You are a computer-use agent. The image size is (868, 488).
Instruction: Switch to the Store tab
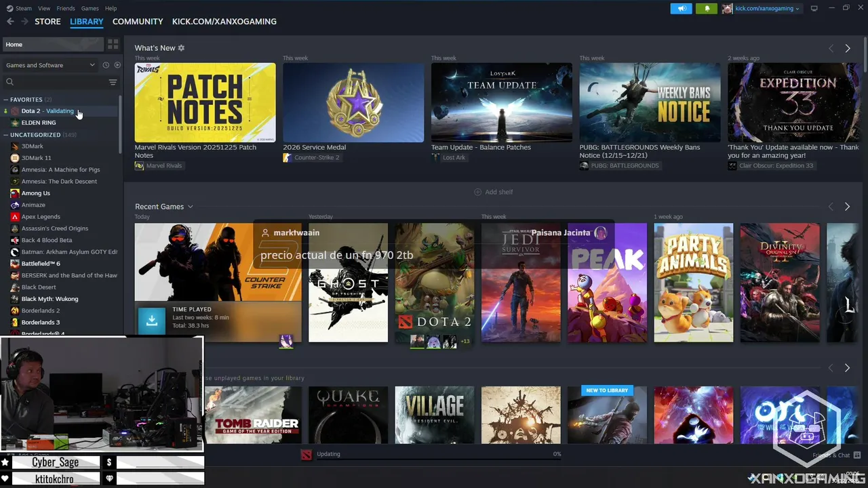pos(47,22)
